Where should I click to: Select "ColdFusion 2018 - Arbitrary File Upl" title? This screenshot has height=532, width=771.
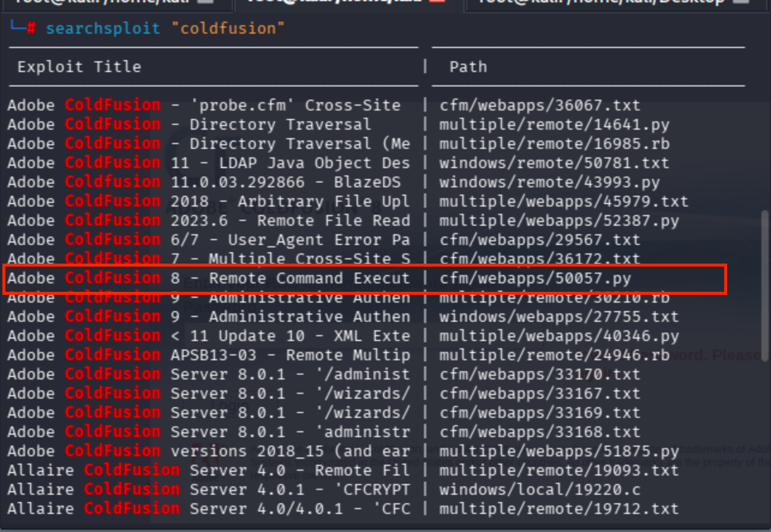[238, 201]
